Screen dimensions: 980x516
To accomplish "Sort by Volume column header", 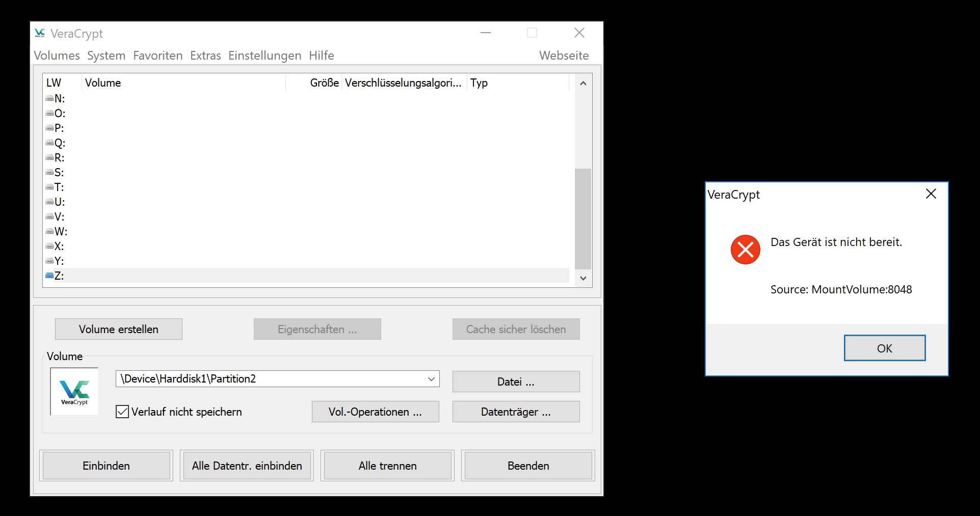I will (183, 83).
